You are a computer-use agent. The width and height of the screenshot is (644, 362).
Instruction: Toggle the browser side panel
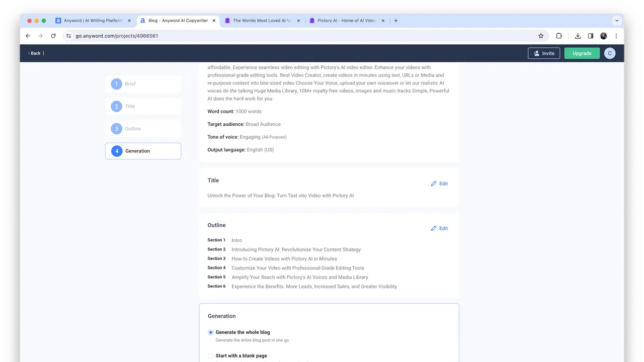tap(591, 36)
